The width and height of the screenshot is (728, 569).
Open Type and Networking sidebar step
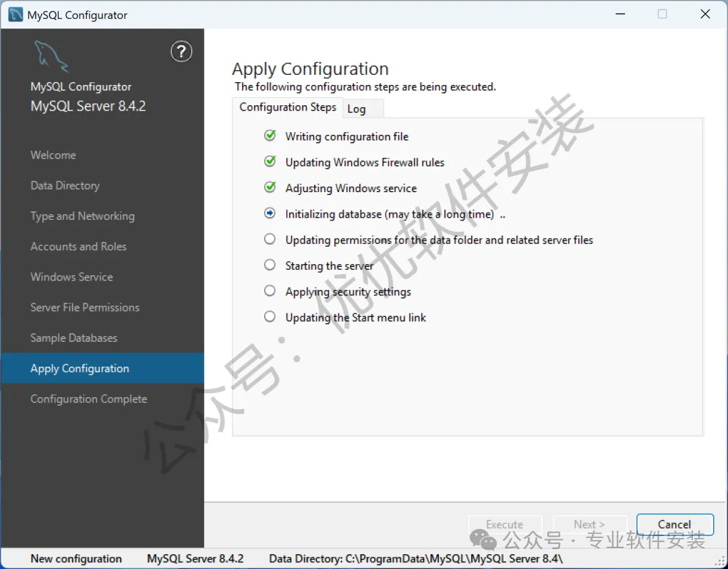(x=83, y=216)
